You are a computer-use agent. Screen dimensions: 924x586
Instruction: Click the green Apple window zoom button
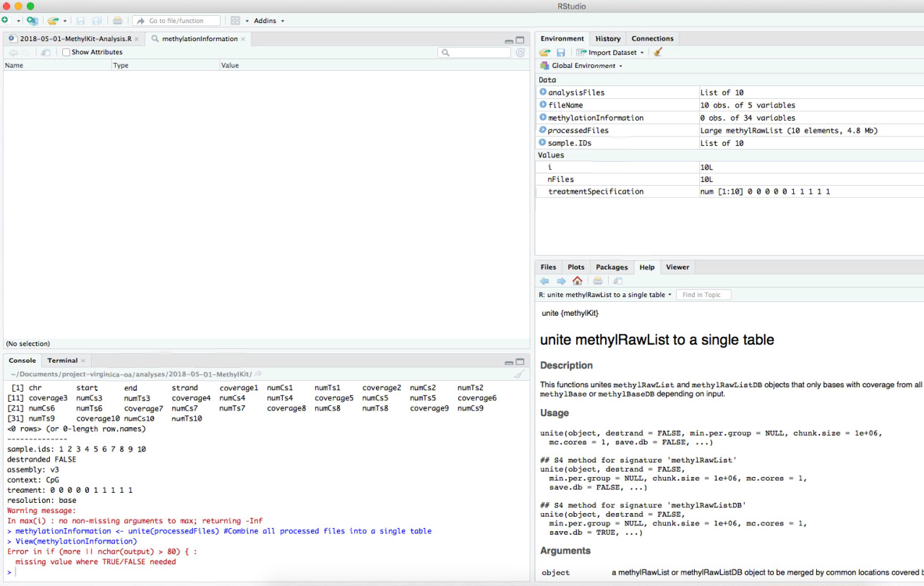coord(29,6)
